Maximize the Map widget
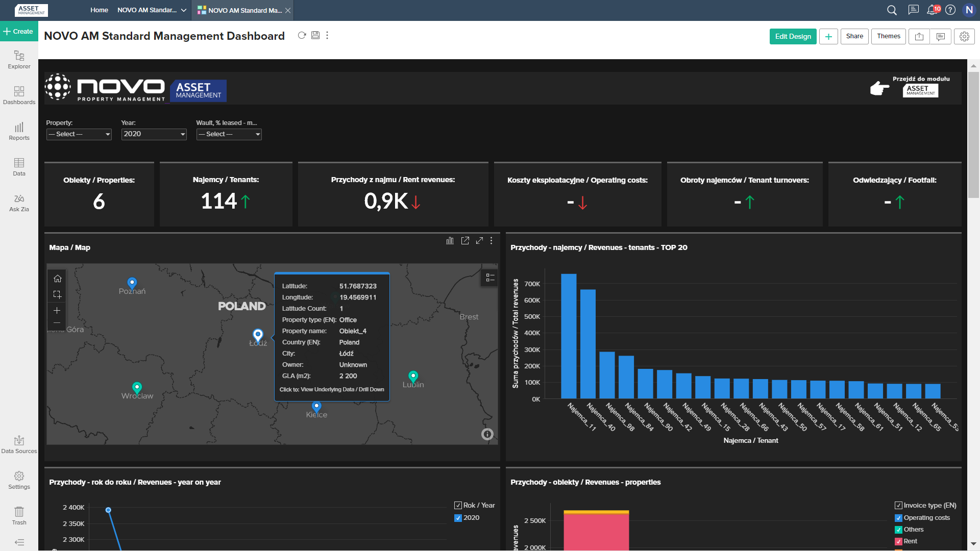Image resolution: width=980 pixels, height=551 pixels. pyautogui.click(x=479, y=240)
